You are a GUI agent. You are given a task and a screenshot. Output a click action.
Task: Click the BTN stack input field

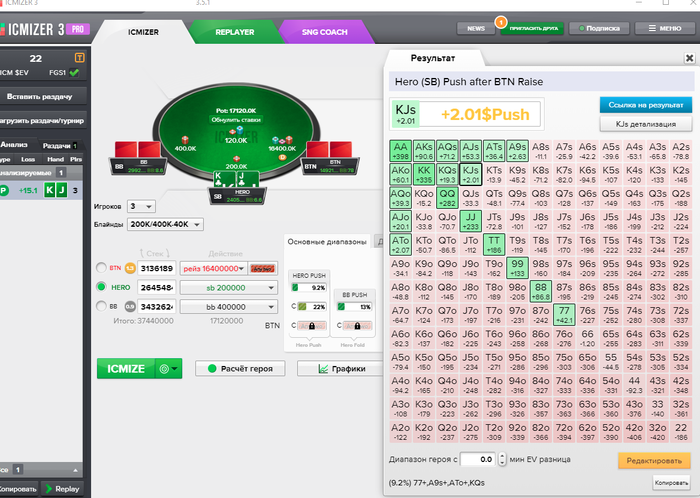[157, 268]
